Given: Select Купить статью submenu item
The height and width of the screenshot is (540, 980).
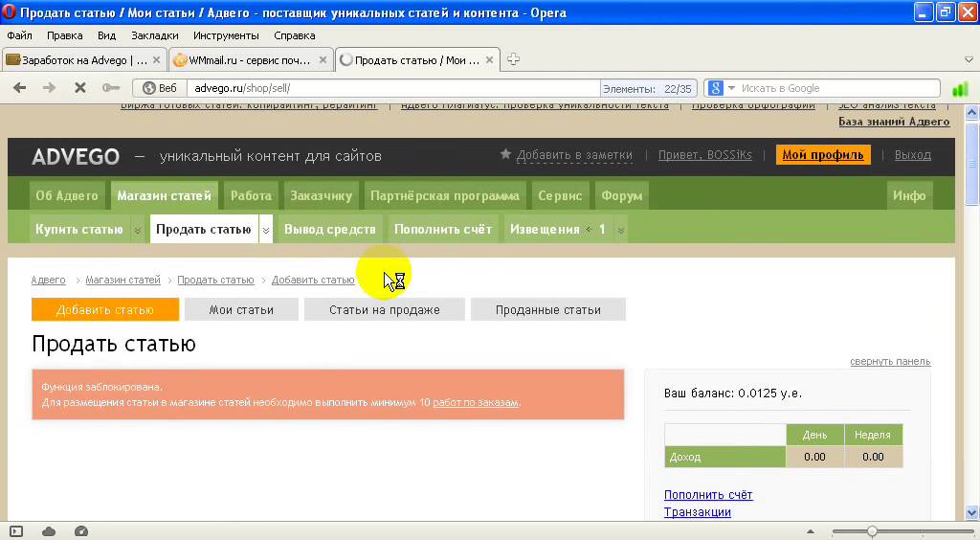Looking at the screenshot, I should tap(79, 230).
